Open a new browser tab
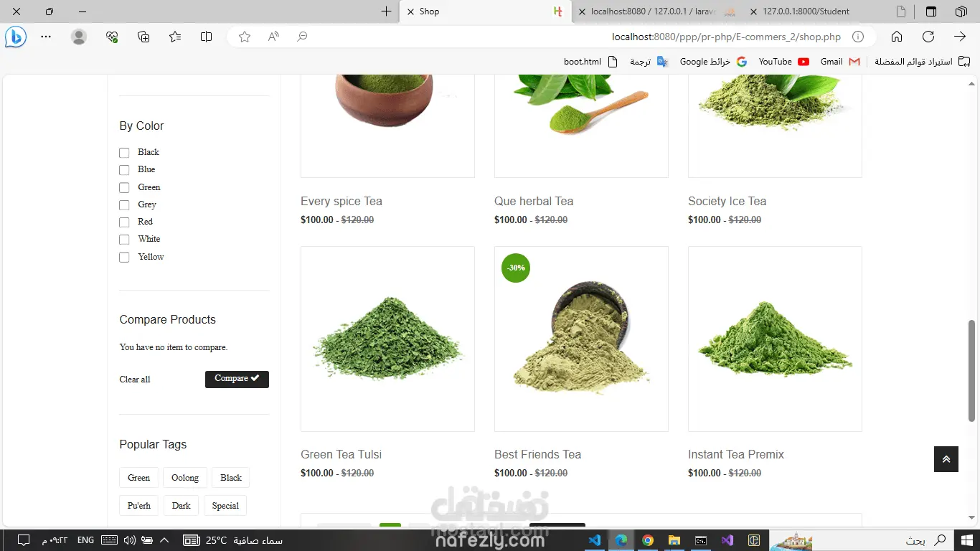The height and width of the screenshot is (551, 980). pos(387,11)
